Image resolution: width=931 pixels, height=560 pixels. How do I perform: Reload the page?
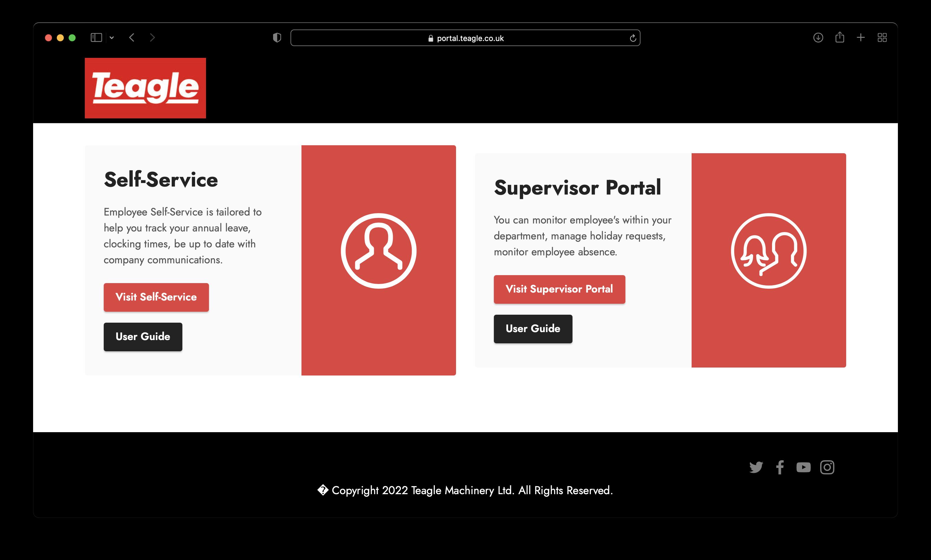632,38
